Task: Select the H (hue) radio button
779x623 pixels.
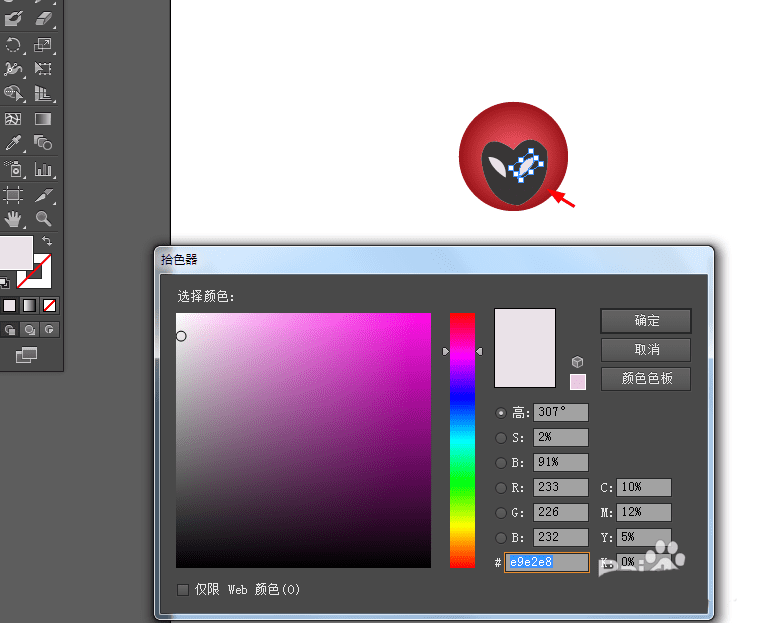Action: click(x=501, y=413)
